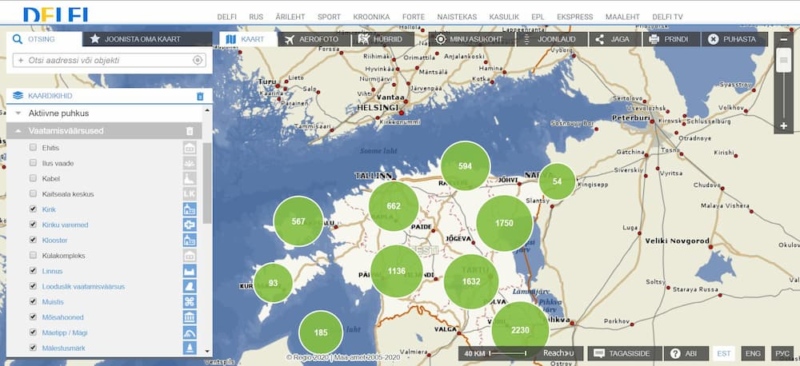Viewport: 800px width, 366px height.
Task: Delete all map layers with trash icon
Action: 200,96
